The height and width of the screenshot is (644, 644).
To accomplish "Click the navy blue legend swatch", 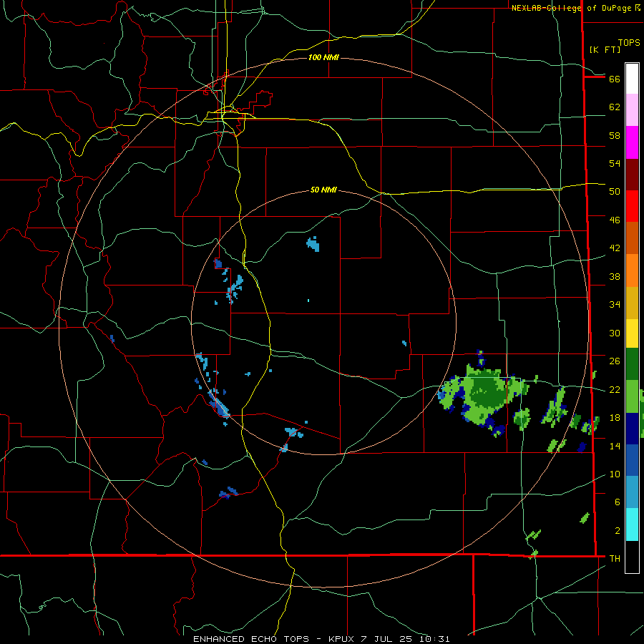I will click(x=632, y=429).
